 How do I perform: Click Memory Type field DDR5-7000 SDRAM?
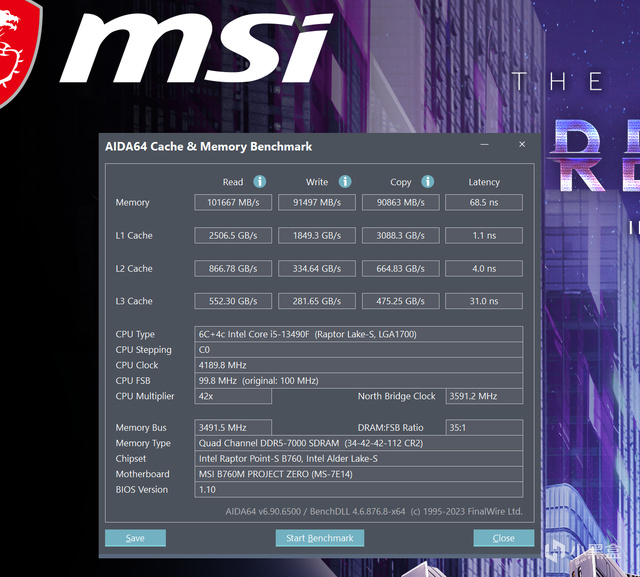pyautogui.click(x=359, y=443)
